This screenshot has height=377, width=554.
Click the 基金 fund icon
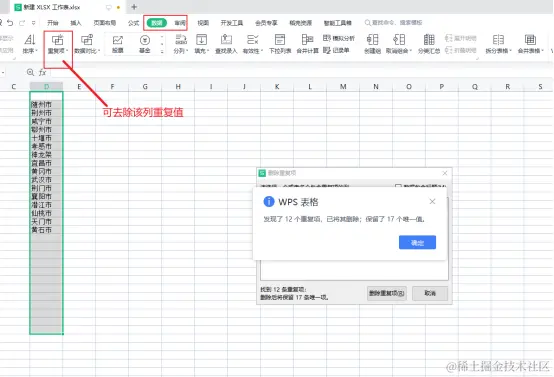click(x=145, y=44)
